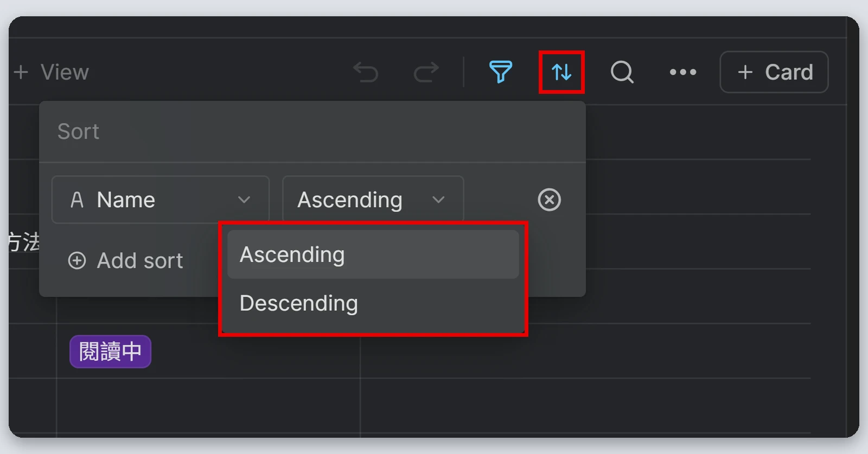Click the undo arrow icon
Viewport: 868px width, 454px height.
tap(366, 72)
